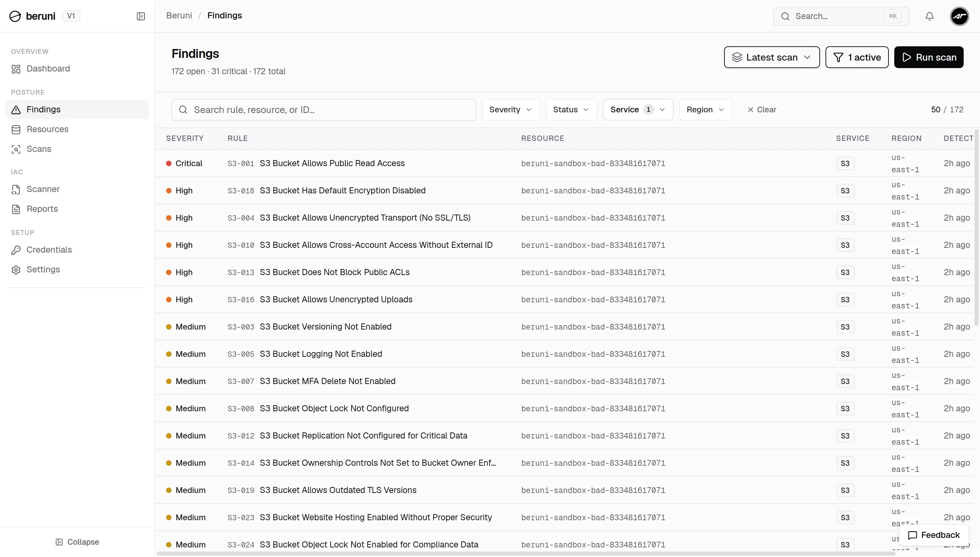Click the user avatar icon
The width and height of the screenshot is (980, 557).
[x=959, y=16]
